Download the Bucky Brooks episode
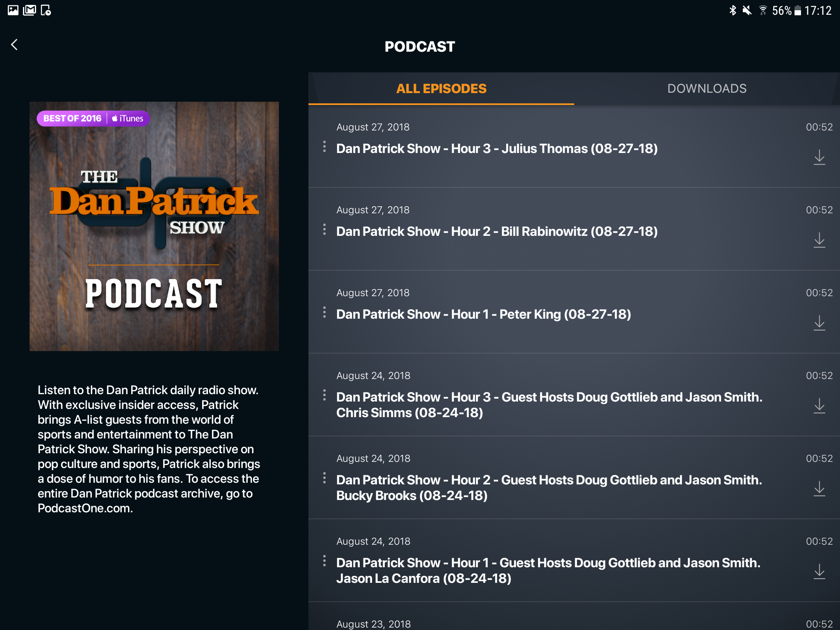The width and height of the screenshot is (840, 630). (x=819, y=488)
